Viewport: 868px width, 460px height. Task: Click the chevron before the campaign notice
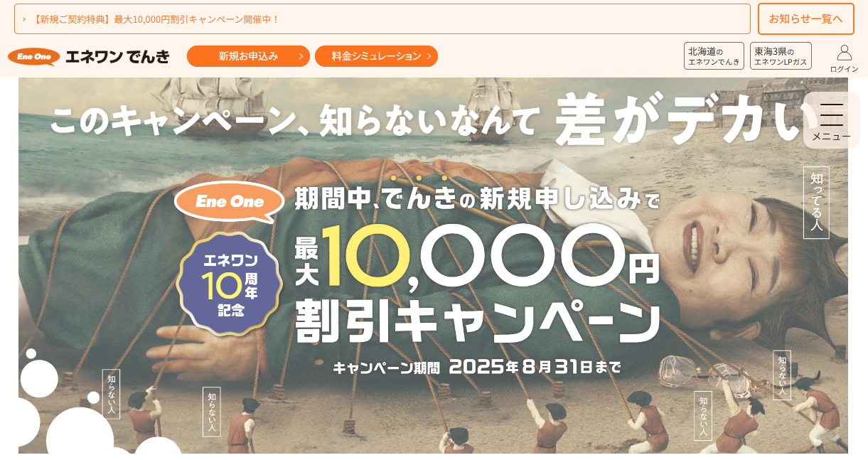pyautogui.click(x=24, y=19)
